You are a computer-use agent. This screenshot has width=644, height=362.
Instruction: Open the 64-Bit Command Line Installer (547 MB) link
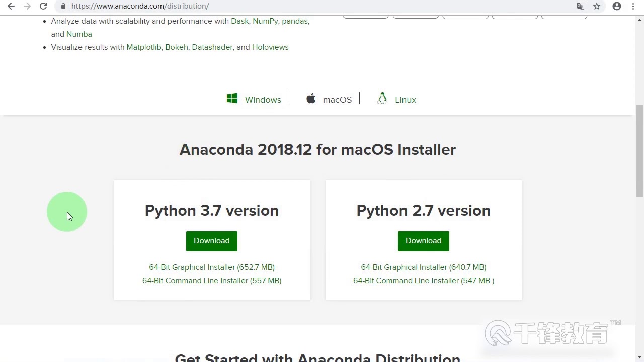pyautogui.click(x=423, y=281)
